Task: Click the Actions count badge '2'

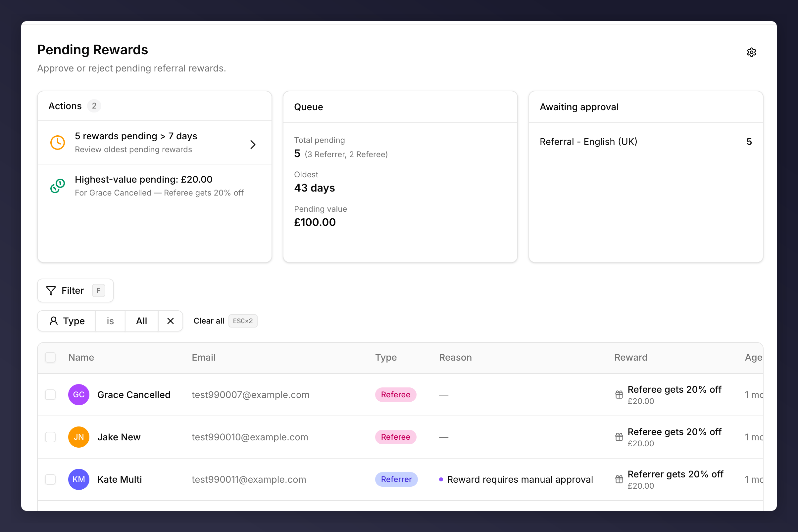Action: (94, 106)
